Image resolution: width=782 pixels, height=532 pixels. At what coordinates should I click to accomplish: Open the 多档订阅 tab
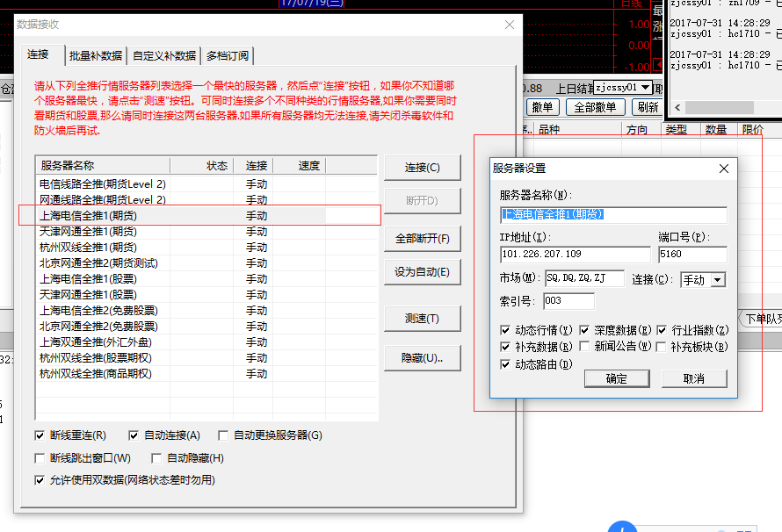tap(228, 56)
